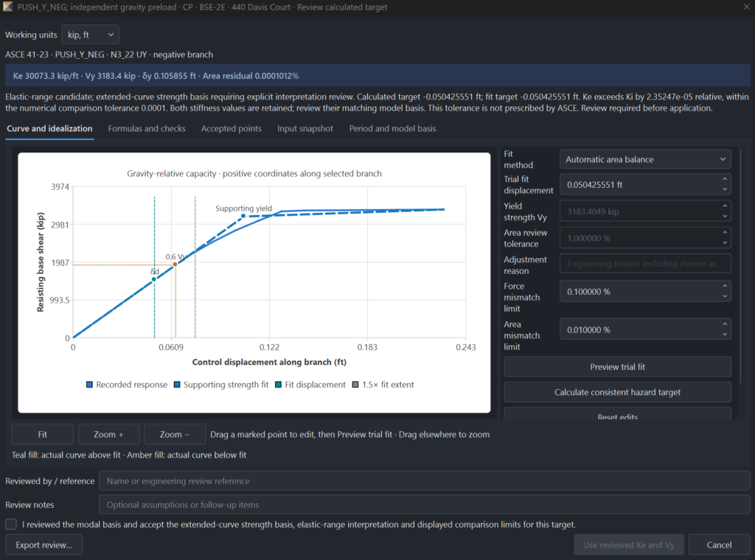Image resolution: width=755 pixels, height=560 pixels.
Task: Switch to Curve and idealization tab
Action: point(49,128)
